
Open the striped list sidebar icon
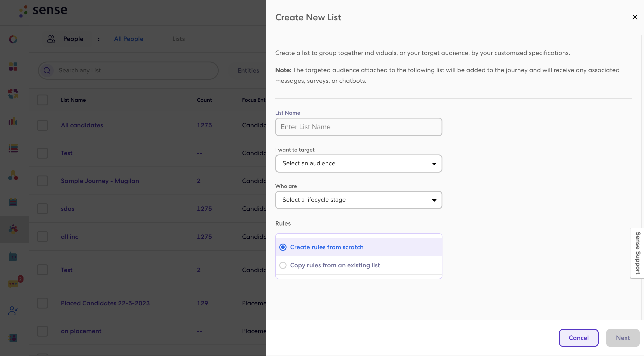click(x=13, y=148)
